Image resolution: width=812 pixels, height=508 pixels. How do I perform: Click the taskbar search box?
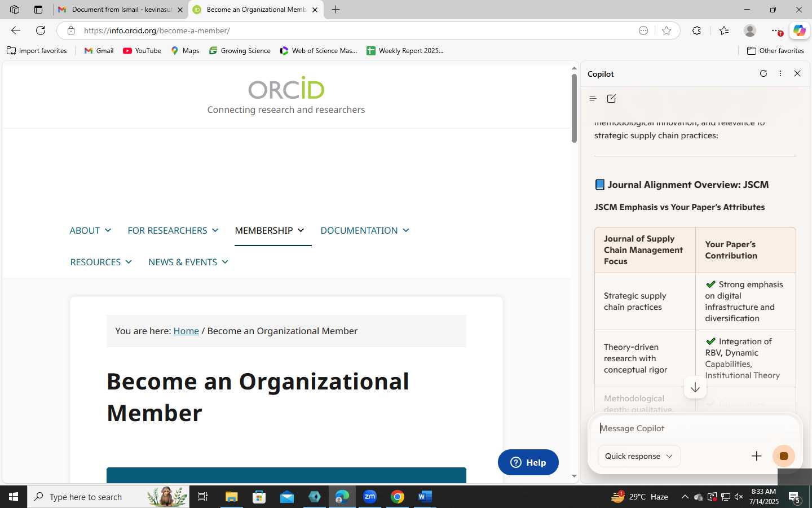[x=108, y=497]
